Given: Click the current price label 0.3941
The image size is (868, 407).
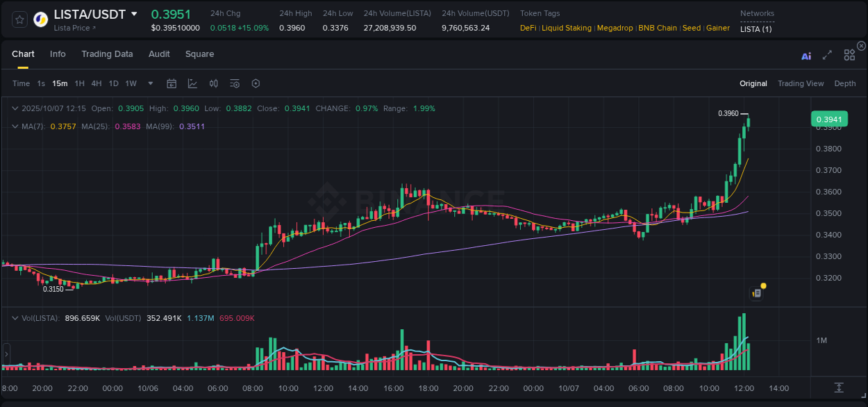Looking at the screenshot, I should pyautogui.click(x=829, y=119).
